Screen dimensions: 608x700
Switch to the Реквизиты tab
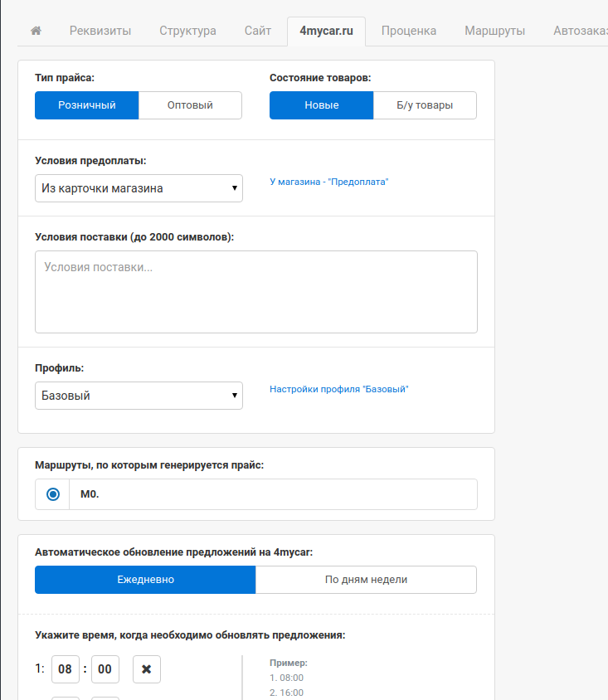point(100,31)
